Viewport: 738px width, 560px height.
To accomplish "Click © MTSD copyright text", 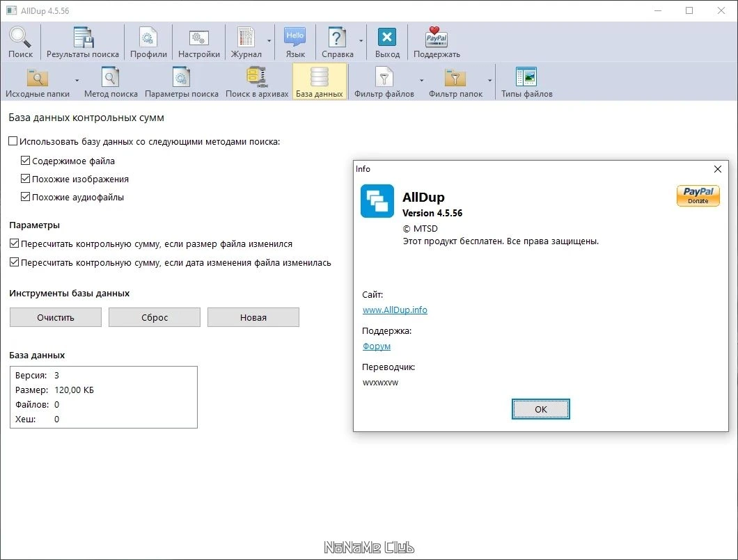I will [421, 228].
